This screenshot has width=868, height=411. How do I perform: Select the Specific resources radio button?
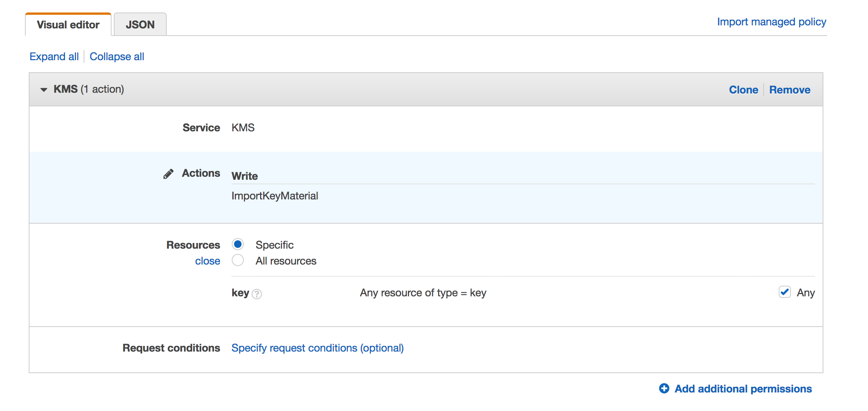238,244
